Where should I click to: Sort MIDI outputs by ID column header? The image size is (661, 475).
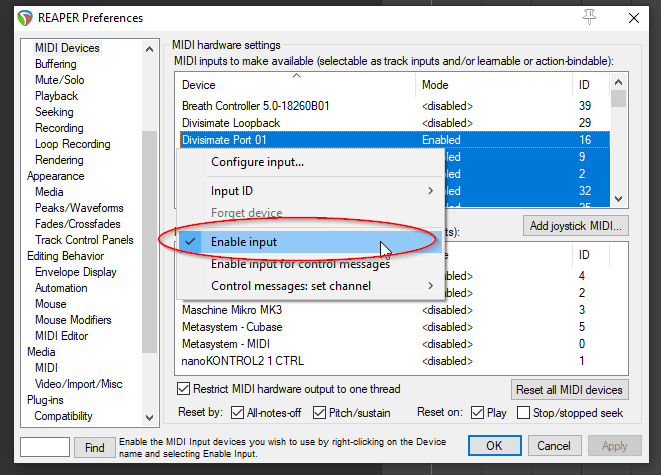(591, 255)
